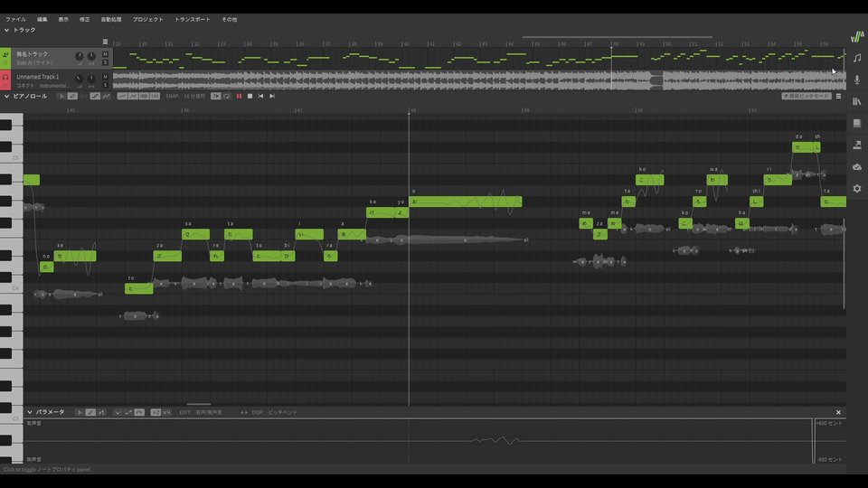This screenshot has height=488, width=868.
Task: Collapse the ピアノロール panel chevron
Action: pyautogui.click(x=6, y=97)
